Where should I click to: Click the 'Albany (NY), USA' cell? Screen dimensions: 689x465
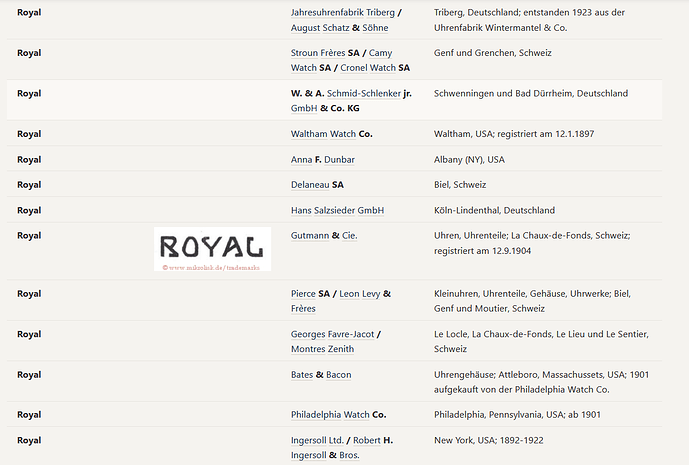tap(469, 160)
